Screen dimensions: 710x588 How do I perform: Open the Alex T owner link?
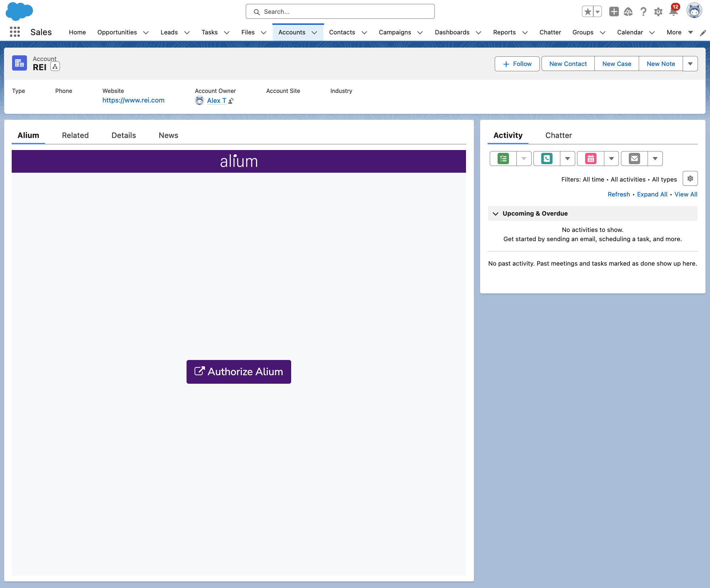217,101
